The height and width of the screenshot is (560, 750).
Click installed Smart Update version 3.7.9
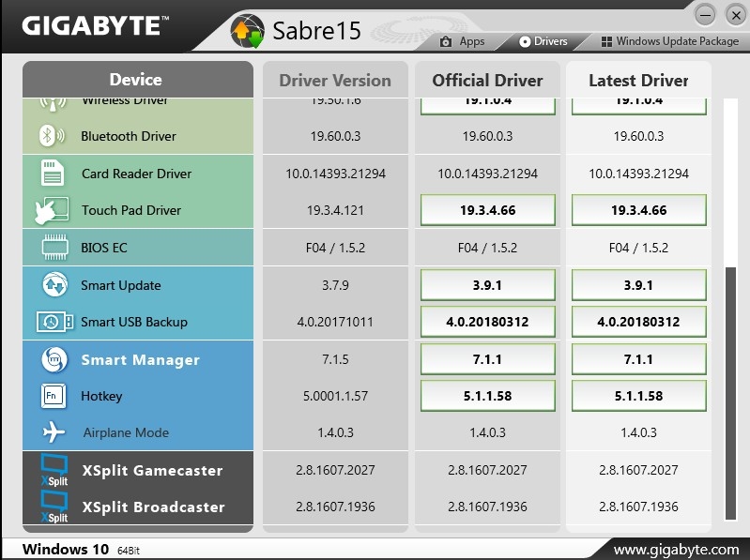point(335,285)
